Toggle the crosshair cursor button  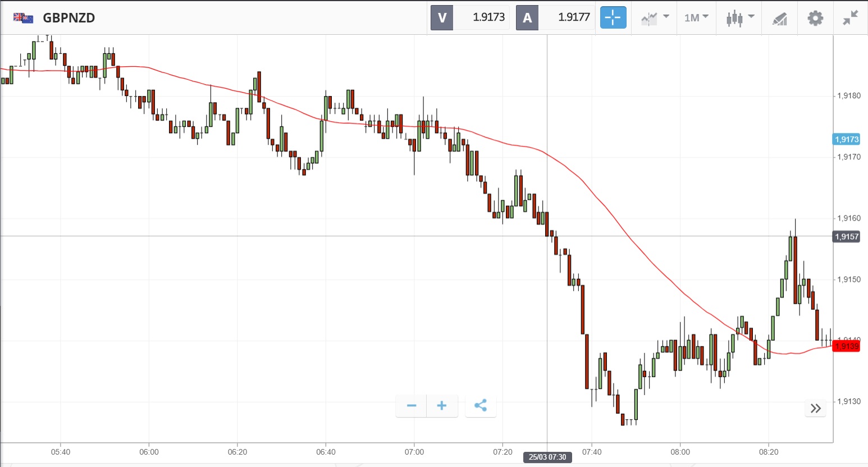[613, 17]
